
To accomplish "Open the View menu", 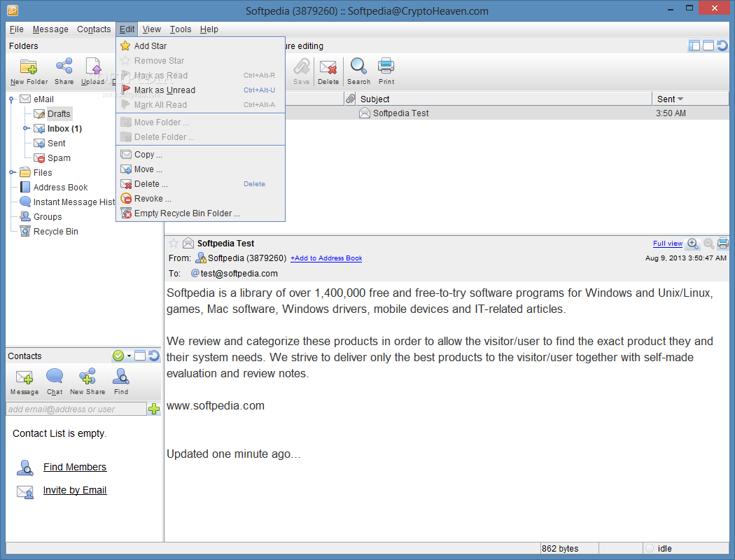I will point(151,29).
